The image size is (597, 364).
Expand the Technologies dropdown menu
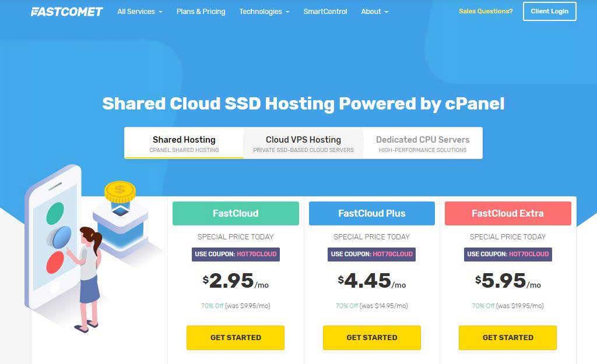point(264,12)
